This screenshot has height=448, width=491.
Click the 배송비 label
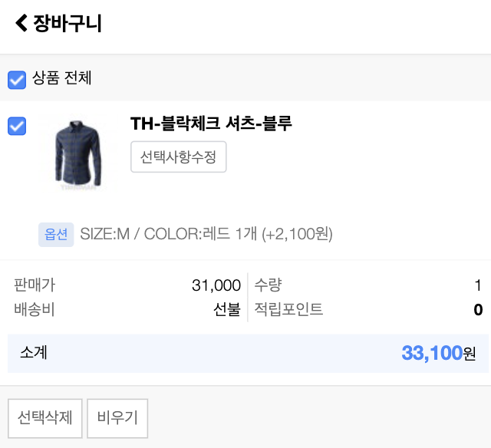[35, 310]
